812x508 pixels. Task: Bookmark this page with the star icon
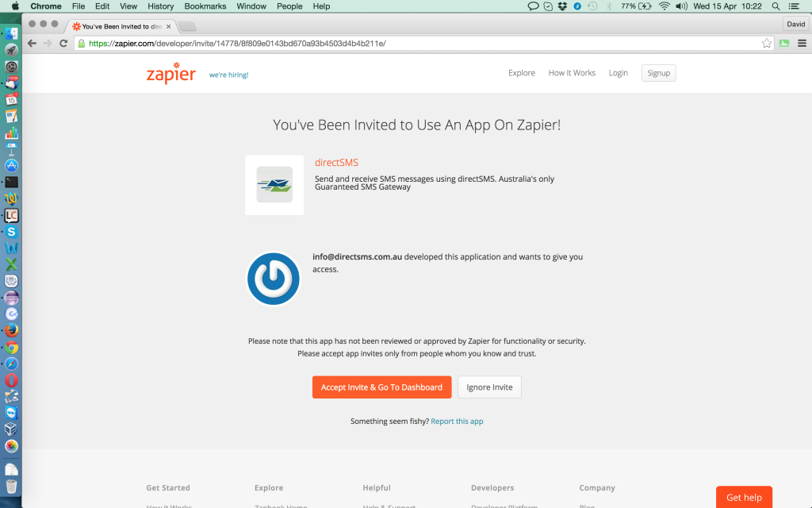pyautogui.click(x=767, y=43)
